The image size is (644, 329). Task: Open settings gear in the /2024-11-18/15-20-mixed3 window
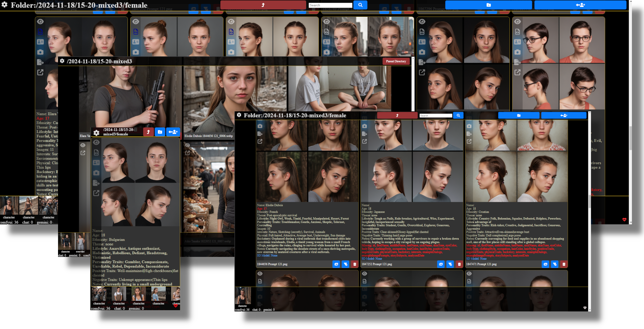click(62, 61)
